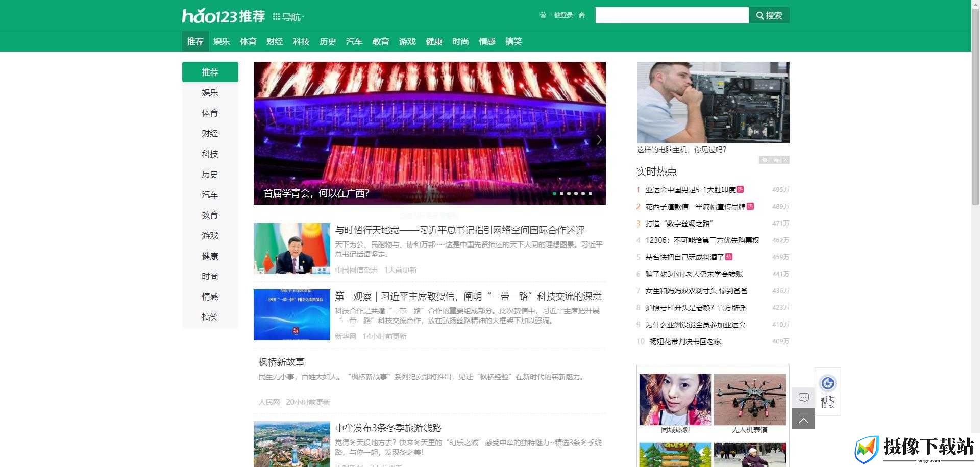The width and height of the screenshot is (980, 467).
Task: Open hot topic 亚运会中国男足5-1大胜印度
Action: [x=690, y=190]
